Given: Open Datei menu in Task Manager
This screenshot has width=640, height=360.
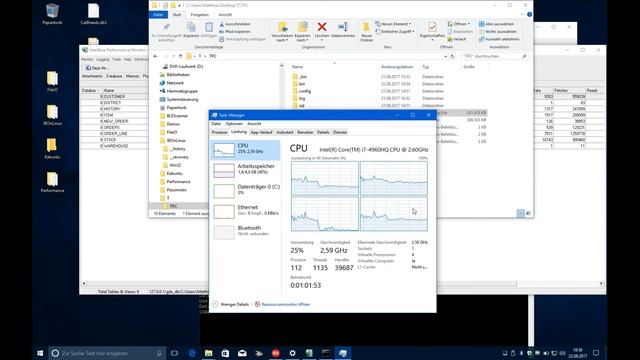Looking at the screenshot, I should point(216,124).
